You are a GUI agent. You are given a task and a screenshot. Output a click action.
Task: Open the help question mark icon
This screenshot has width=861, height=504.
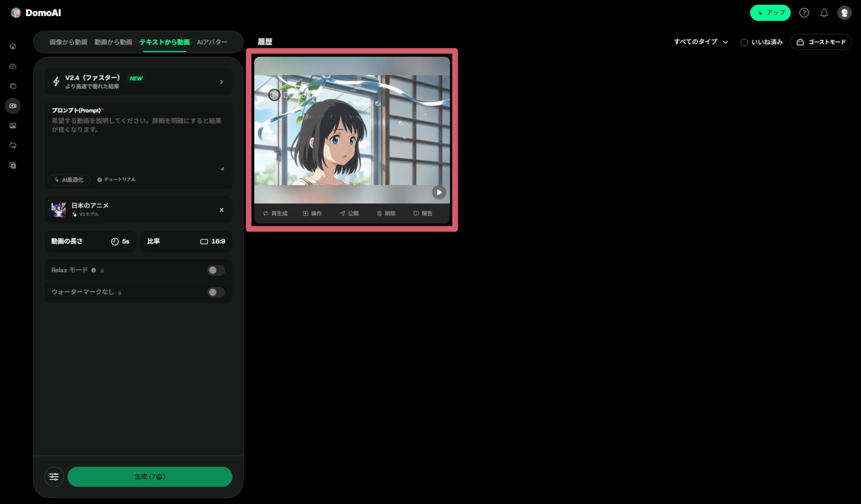pos(804,13)
